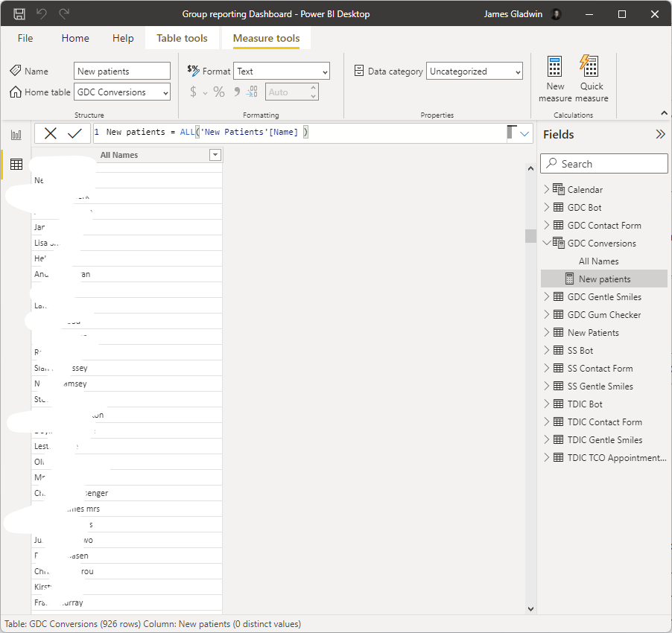Click the New patients measure calculator icon
The image size is (672, 633).
pyautogui.click(x=569, y=279)
